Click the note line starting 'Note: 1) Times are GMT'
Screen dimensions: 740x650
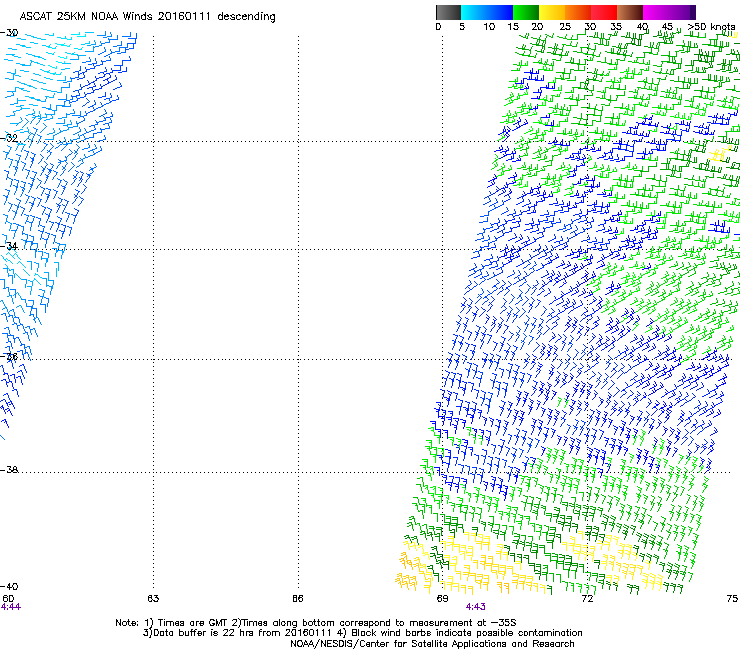[x=316, y=623]
